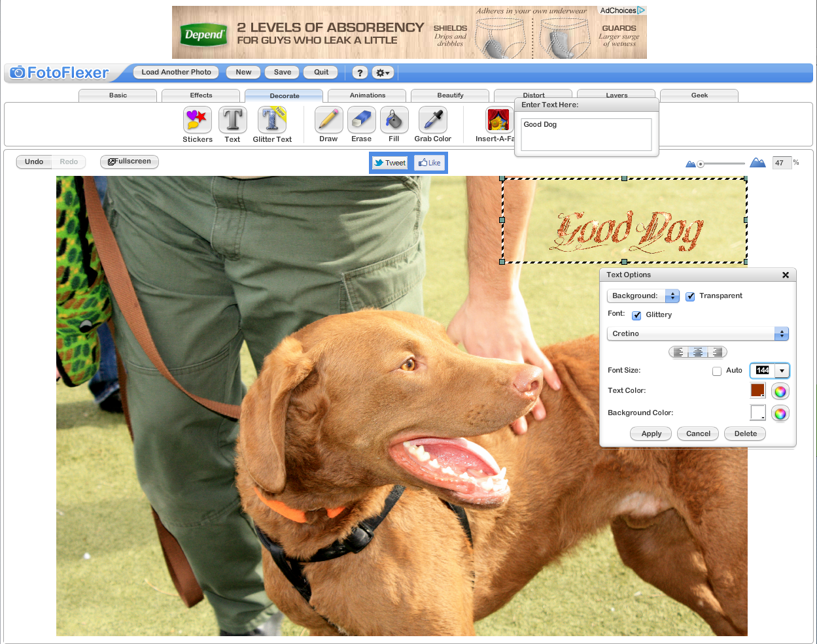
Task: Cancel the text options
Action: (x=698, y=434)
